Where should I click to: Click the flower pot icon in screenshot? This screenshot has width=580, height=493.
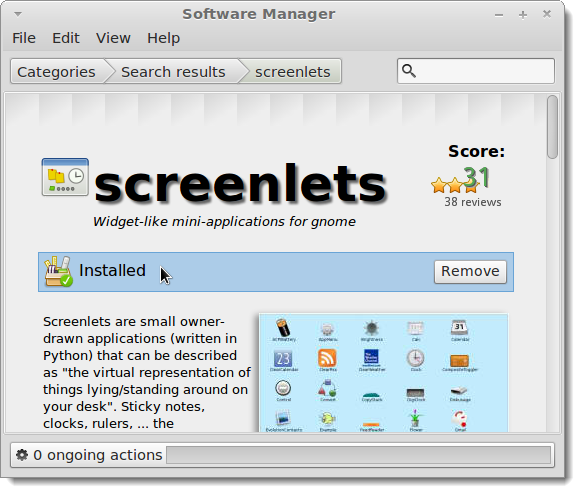tap(416, 418)
